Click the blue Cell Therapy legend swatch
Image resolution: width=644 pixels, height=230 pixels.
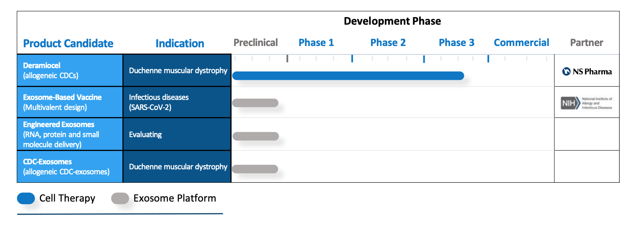(x=26, y=199)
